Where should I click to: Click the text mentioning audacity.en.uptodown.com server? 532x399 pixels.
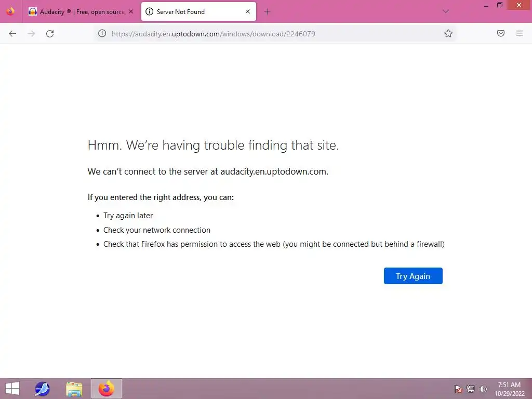(208, 171)
